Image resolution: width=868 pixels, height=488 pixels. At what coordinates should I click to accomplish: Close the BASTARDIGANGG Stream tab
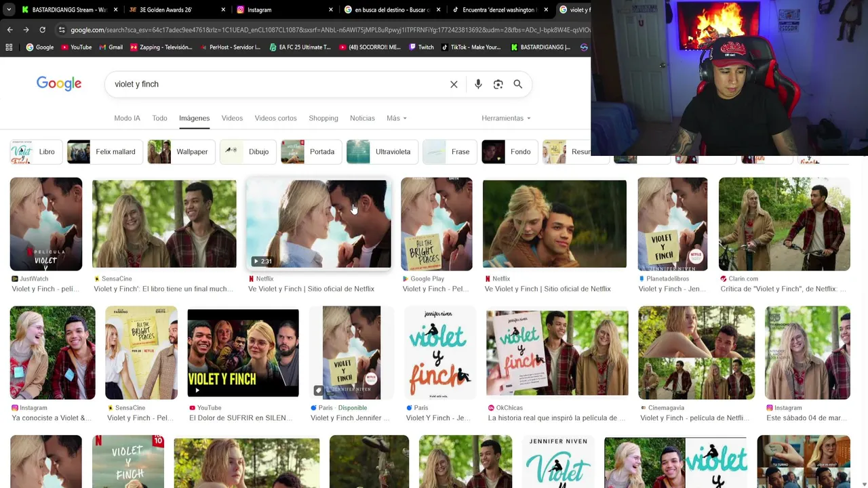[115, 9]
